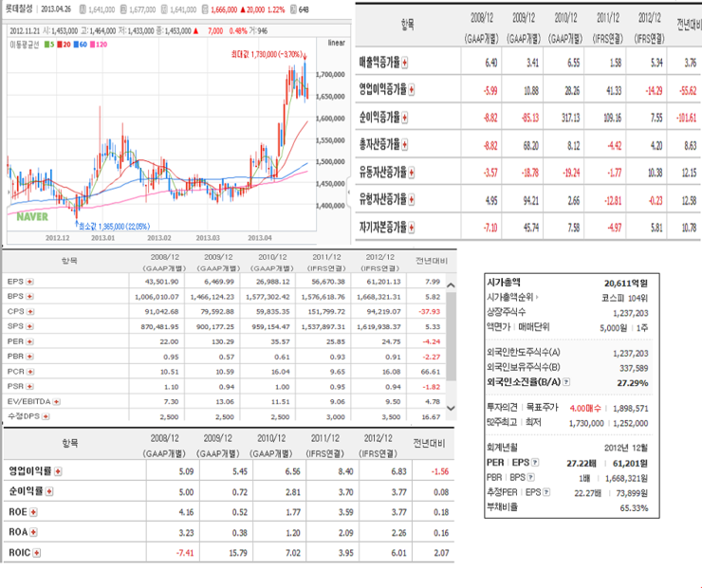Expand the 순이익률 row
The width and height of the screenshot is (702, 588).
pyautogui.click(x=49, y=491)
